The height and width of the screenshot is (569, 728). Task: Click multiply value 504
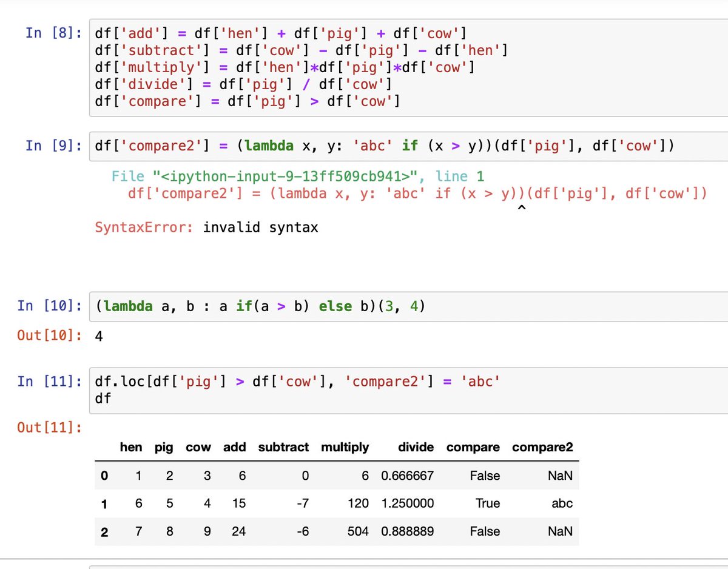tap(358, 531)
